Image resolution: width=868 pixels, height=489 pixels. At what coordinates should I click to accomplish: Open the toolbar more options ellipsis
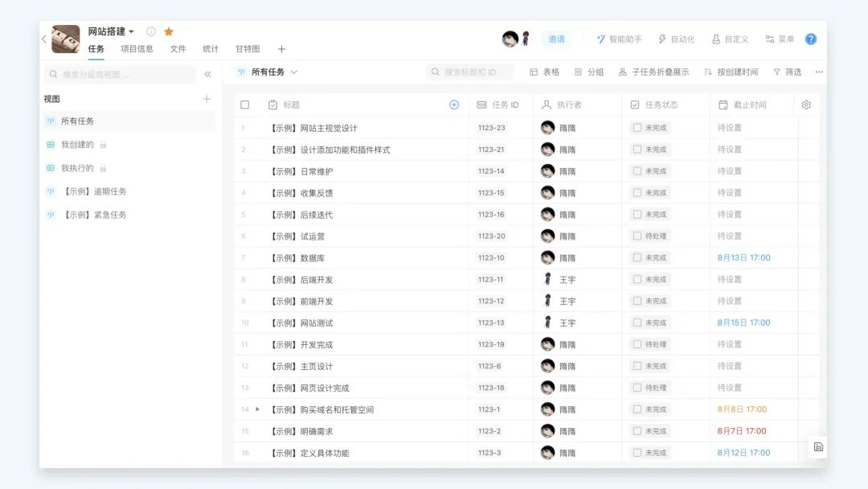819,72
